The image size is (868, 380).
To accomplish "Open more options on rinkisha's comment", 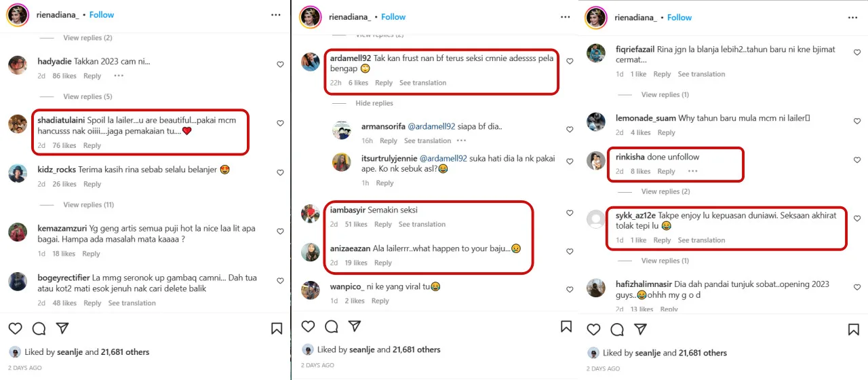I will tap(692, 171).
